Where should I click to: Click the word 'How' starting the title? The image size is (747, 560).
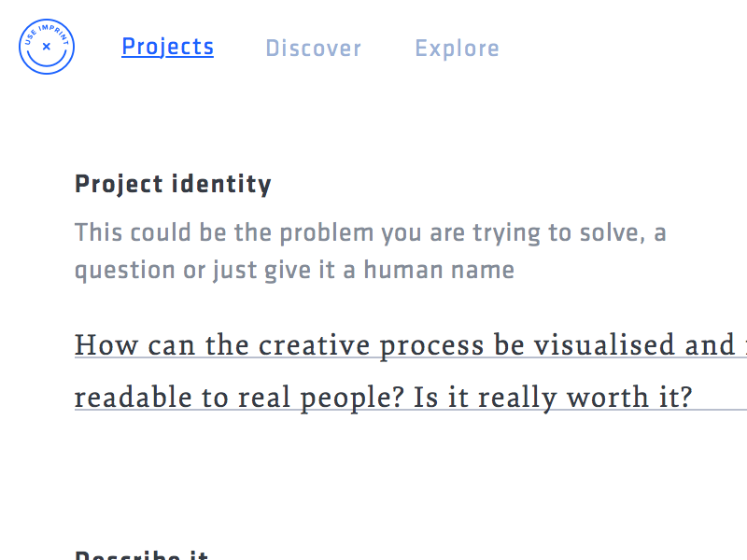[100, 345]
